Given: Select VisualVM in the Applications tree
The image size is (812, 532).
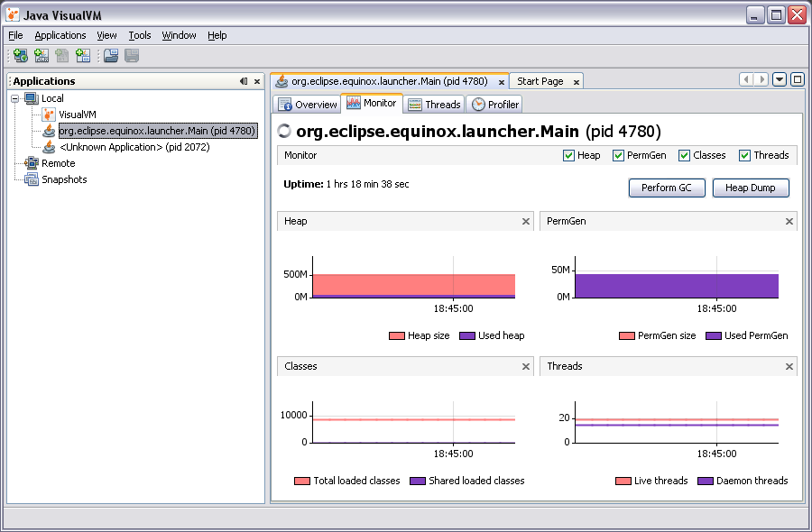Looking at the screenshot, I should [x=78, y=115].
